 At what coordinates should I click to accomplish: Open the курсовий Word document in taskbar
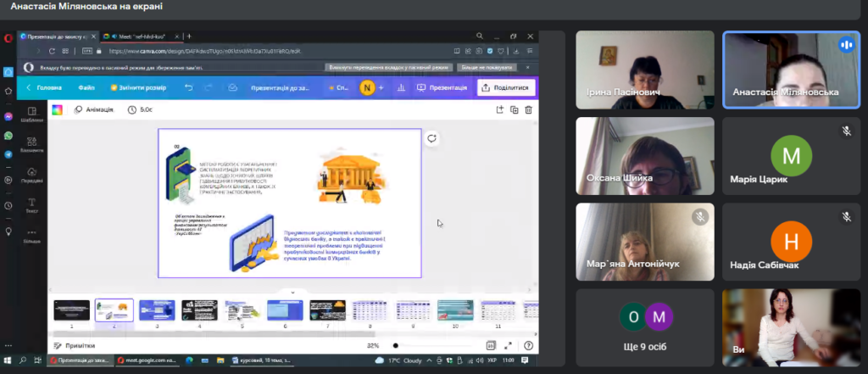(261, 360)
